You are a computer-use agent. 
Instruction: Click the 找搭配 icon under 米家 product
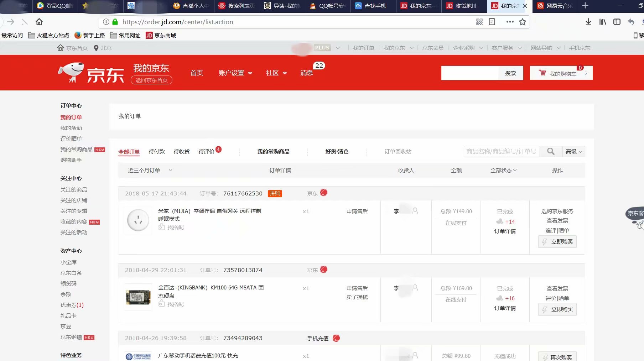point(162,227)
